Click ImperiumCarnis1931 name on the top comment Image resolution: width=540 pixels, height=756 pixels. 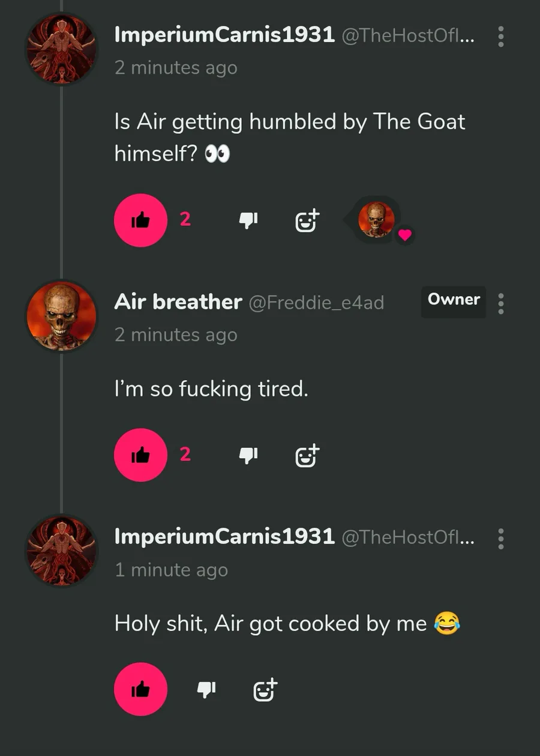pos(224,35)
